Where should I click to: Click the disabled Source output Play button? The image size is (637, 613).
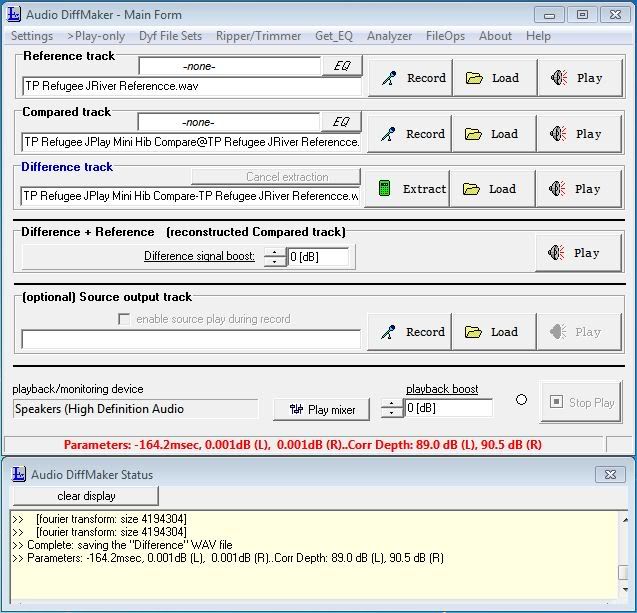[x=579, y=332]
